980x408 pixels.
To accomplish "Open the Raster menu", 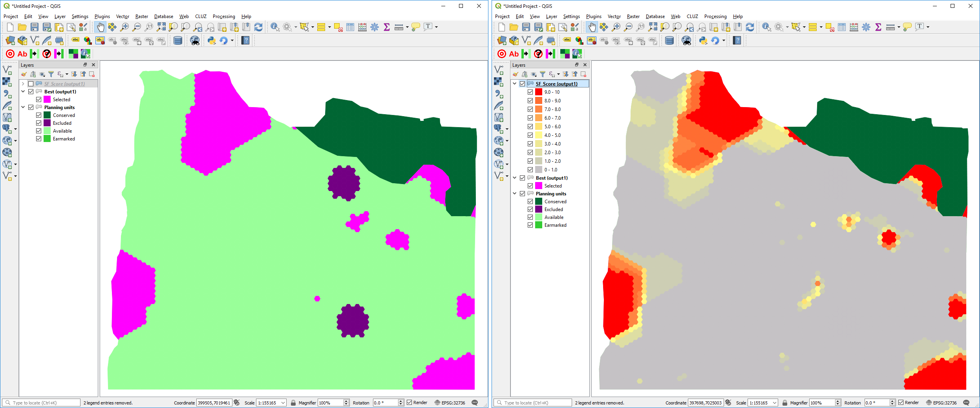I will tap(141, 16).
